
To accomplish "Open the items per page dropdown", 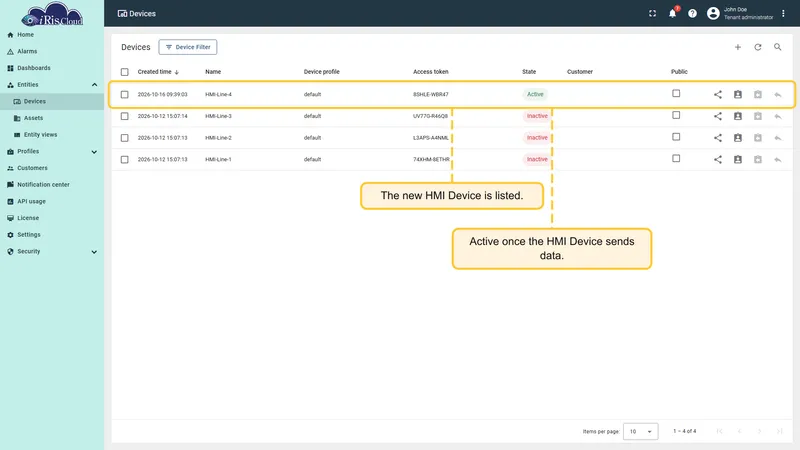I will [x=641, y=432].
